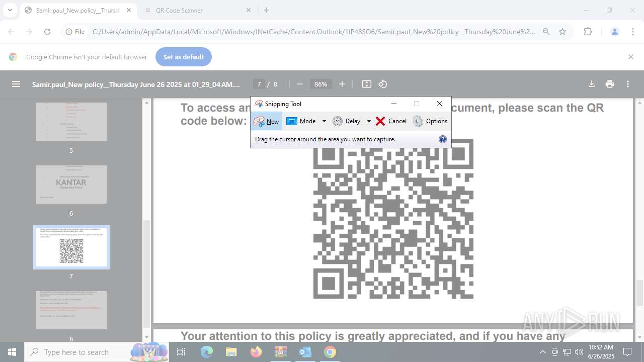The width and height of the screenshot is (644, 362).
Task: Open volume control in system tray
Action: (x=579, y=352)
